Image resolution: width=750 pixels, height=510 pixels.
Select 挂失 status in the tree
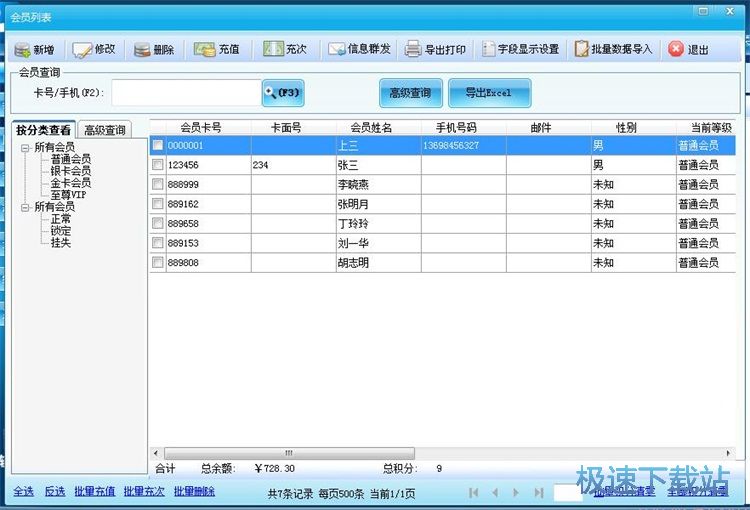coord(61,243)
